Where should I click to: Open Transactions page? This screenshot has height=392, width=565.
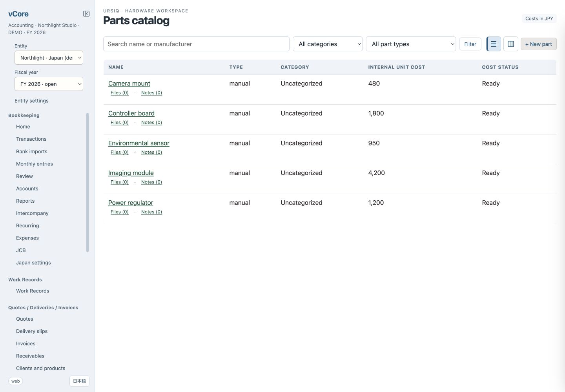(x=31, y=139)
